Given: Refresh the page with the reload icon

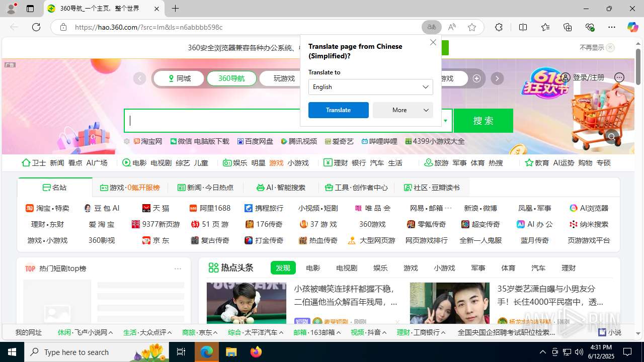Looking at the screenshot, I should [x=36, y=27].
